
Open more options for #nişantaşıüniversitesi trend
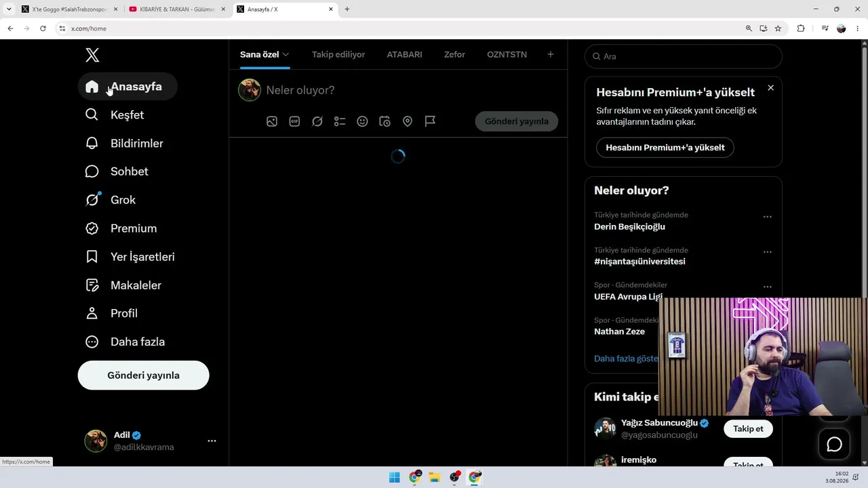(x=767, y=251)
